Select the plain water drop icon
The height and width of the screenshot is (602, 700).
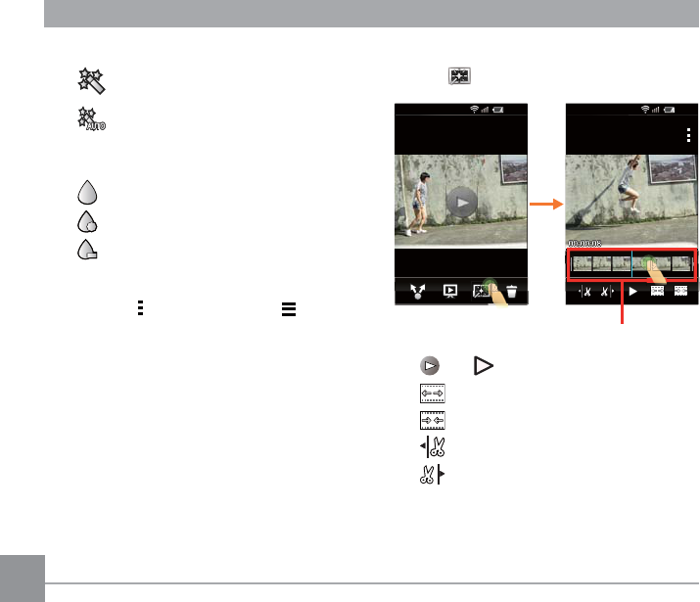(87, 192)
